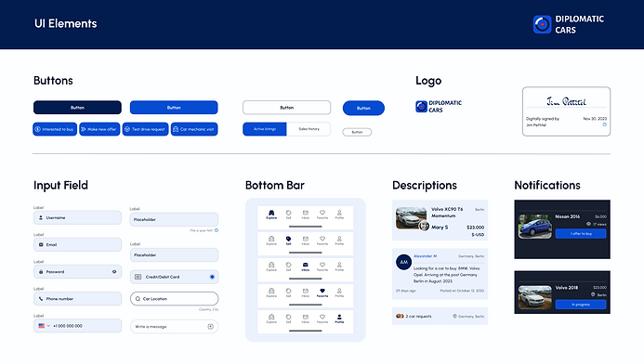The image size is (644, 364).
Task: Click the second Placeholder input field
Action: pos(174,254)
